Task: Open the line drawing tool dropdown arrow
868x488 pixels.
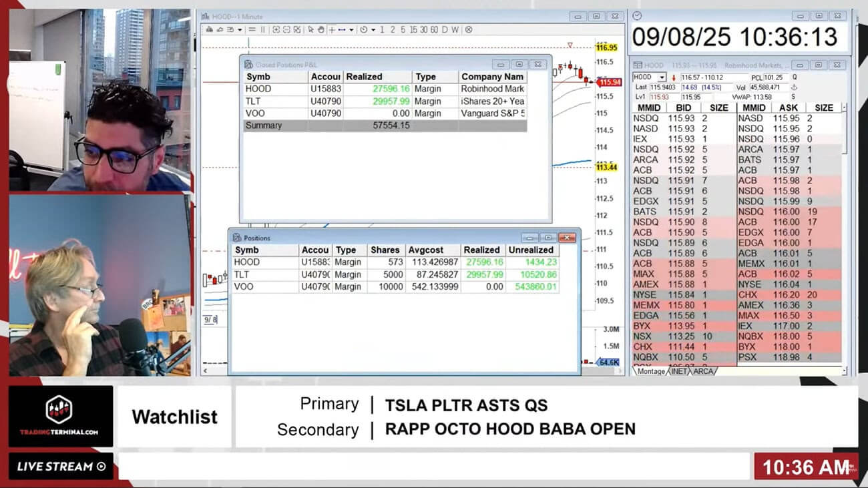Action: (352, 29)
